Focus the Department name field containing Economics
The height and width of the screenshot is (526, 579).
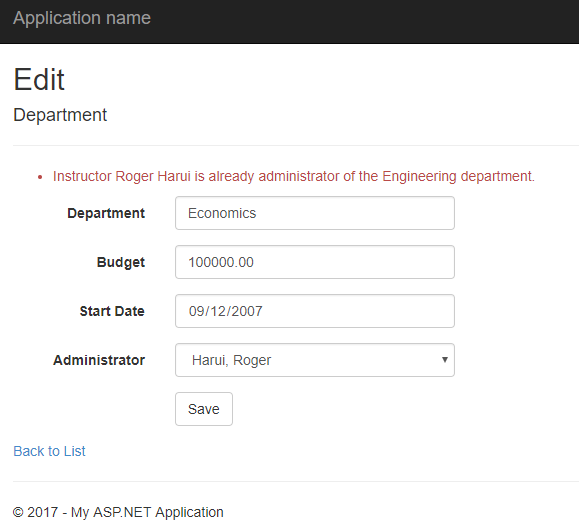[x=315, y=213]
